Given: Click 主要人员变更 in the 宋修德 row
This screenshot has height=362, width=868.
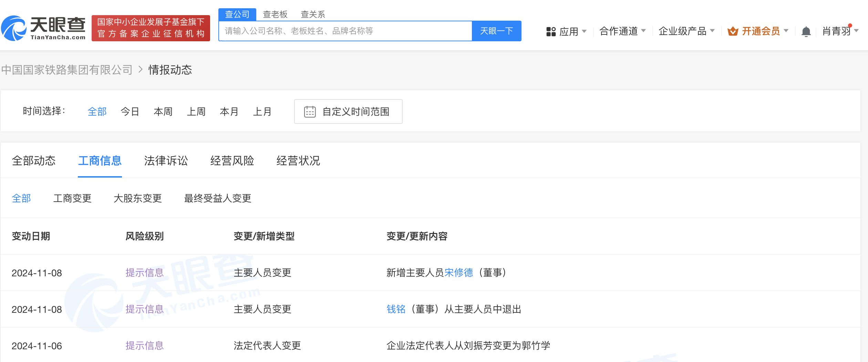Looking at the screenshot, I should tap(262, 273).
